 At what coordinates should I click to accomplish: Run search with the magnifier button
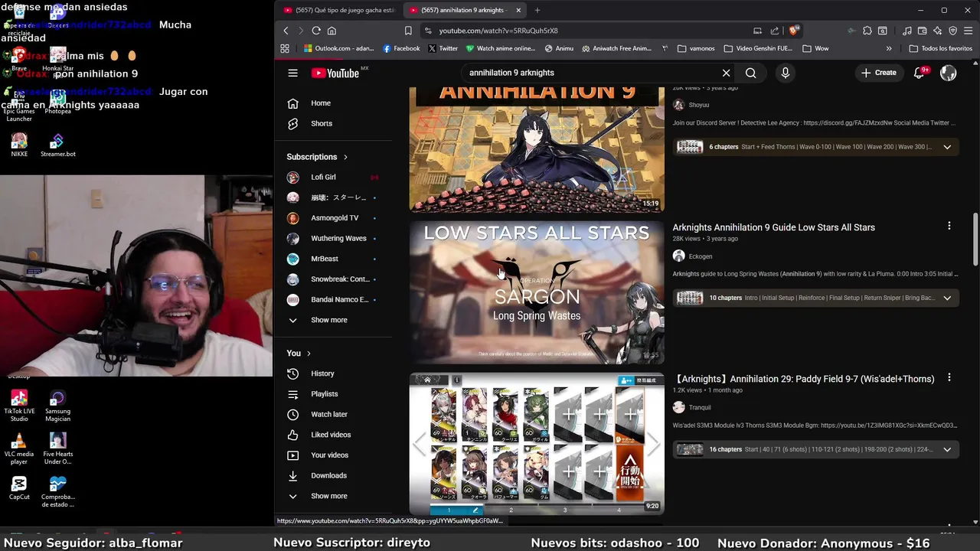pyautogui.click(x=750, y=73)
